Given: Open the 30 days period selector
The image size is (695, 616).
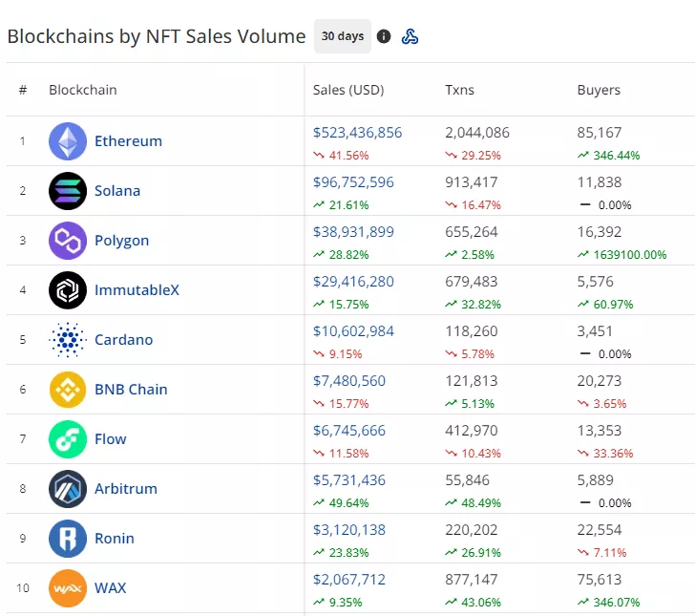Looking at the screenshot, I should click(343, 36).
